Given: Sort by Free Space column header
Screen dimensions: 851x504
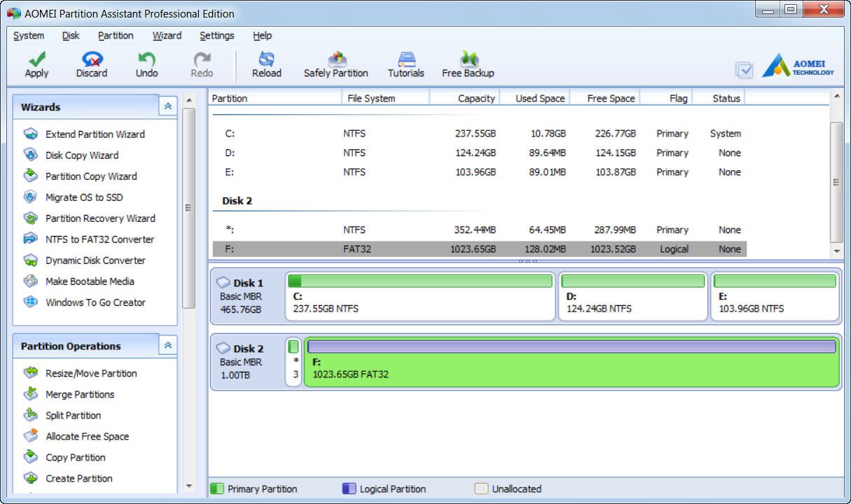Looking at the screenshot, I should pyautogui.click(x=604, y=99).
